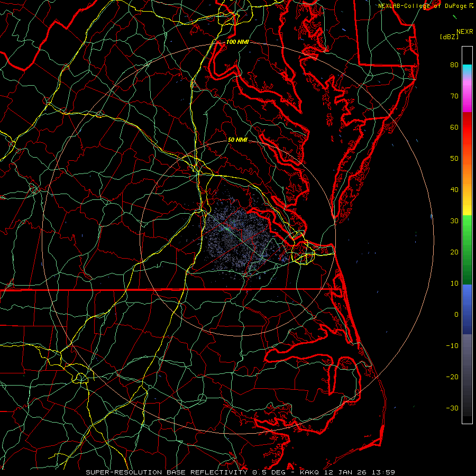Screen dimensions: 476x476
Task: Click the 50 NMI range ring label
Action: 237,140
